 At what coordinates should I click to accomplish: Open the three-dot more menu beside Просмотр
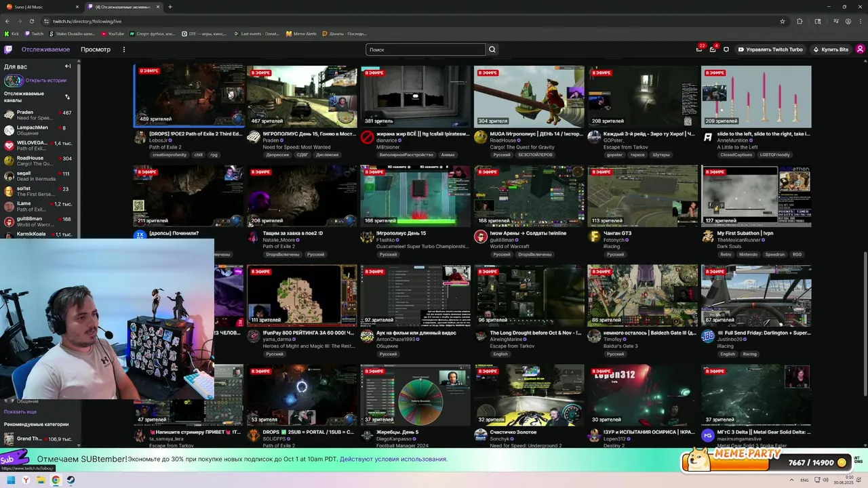point(123,49)
